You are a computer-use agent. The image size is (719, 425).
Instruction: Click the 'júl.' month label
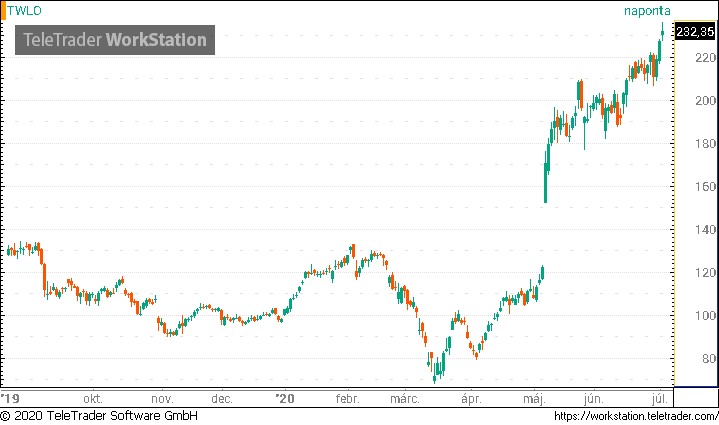pos(660,398)
